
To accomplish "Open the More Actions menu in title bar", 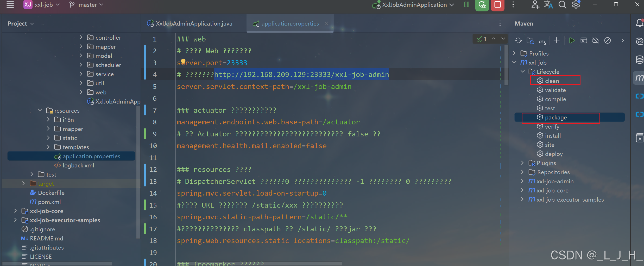I will pos(513,5).
